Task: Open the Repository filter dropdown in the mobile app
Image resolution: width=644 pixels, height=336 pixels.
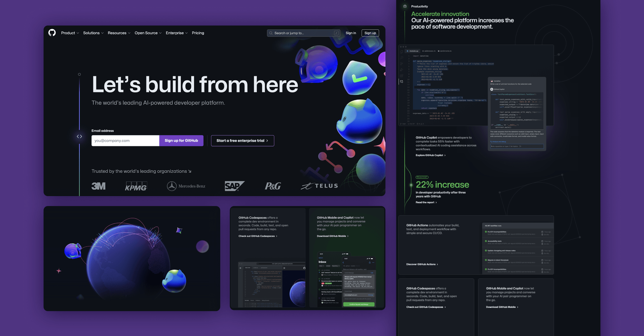Action: point(336,266)
